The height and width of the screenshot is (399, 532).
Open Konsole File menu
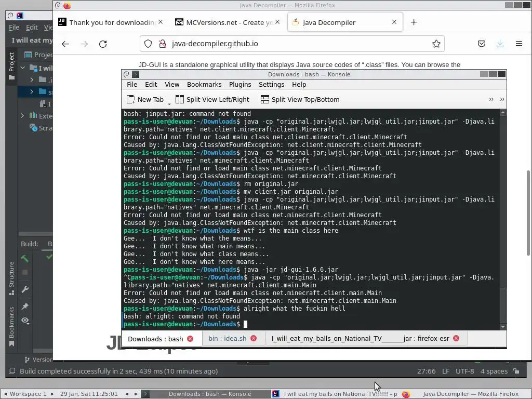click(x=132, y=85)
